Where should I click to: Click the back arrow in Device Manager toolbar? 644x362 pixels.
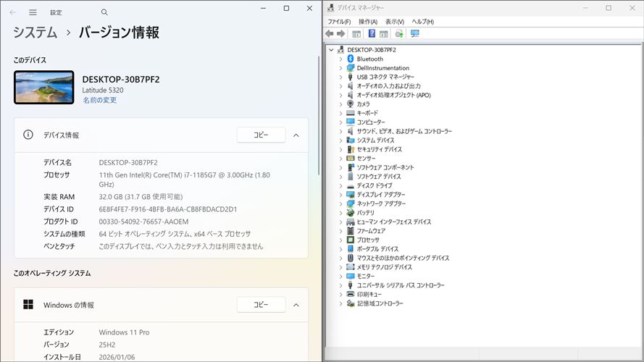(x=330, y=33)
